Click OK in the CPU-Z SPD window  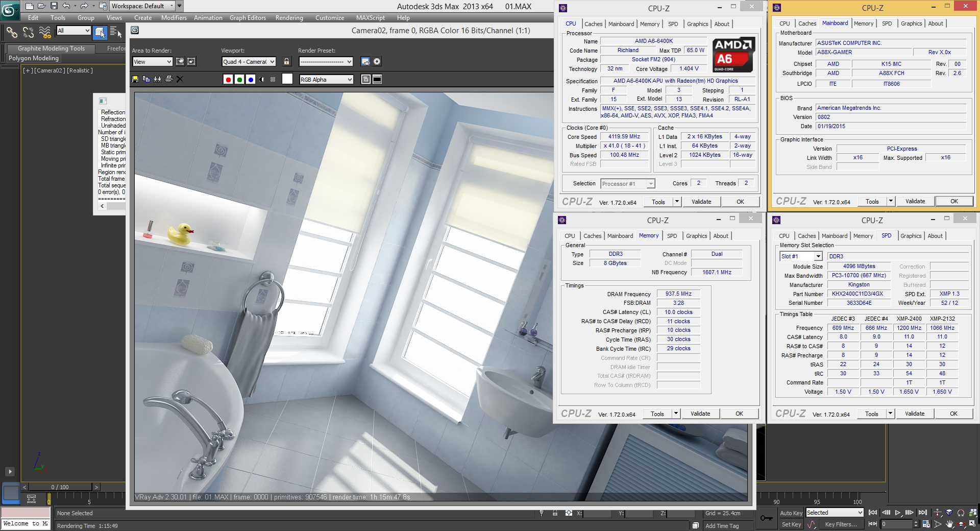click(x=953, y=414)
